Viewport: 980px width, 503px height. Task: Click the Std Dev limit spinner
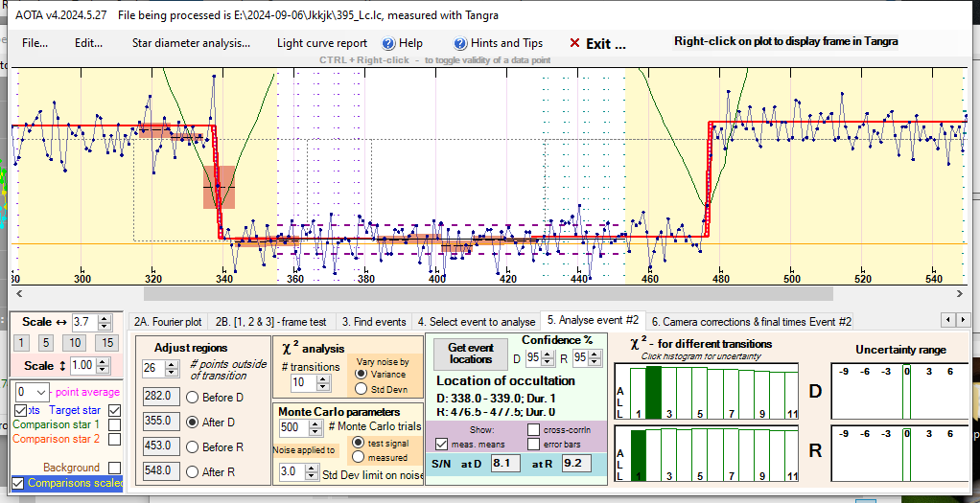[x=298, y=472]
